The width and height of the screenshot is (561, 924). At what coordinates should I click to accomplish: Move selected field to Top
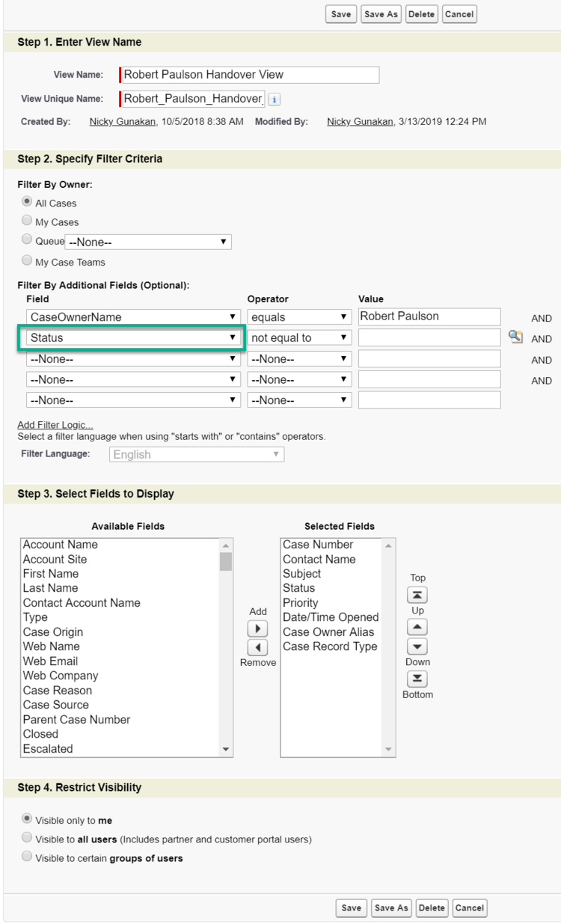pos(417,595)
